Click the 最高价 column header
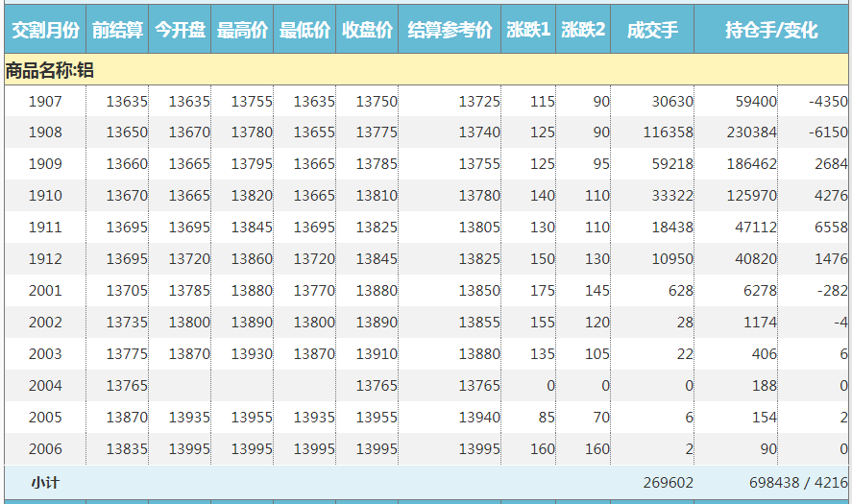 (242, 31)
